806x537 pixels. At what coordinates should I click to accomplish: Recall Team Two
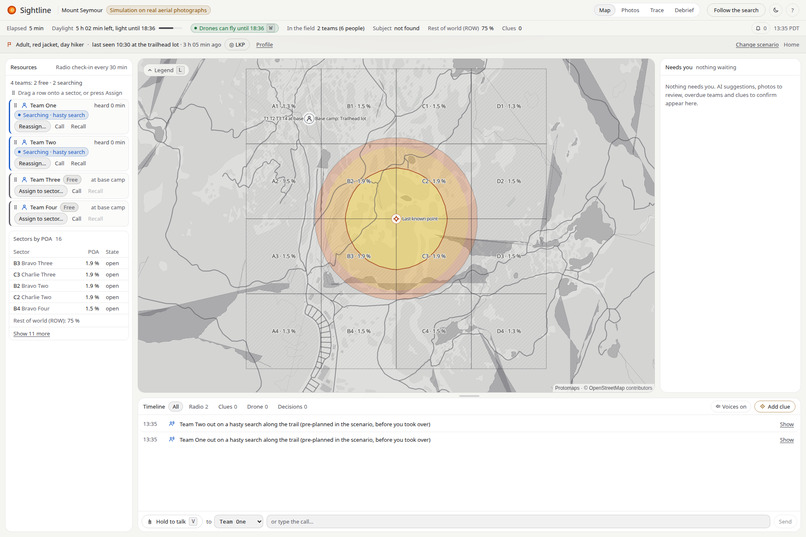(x=78, y=163)
